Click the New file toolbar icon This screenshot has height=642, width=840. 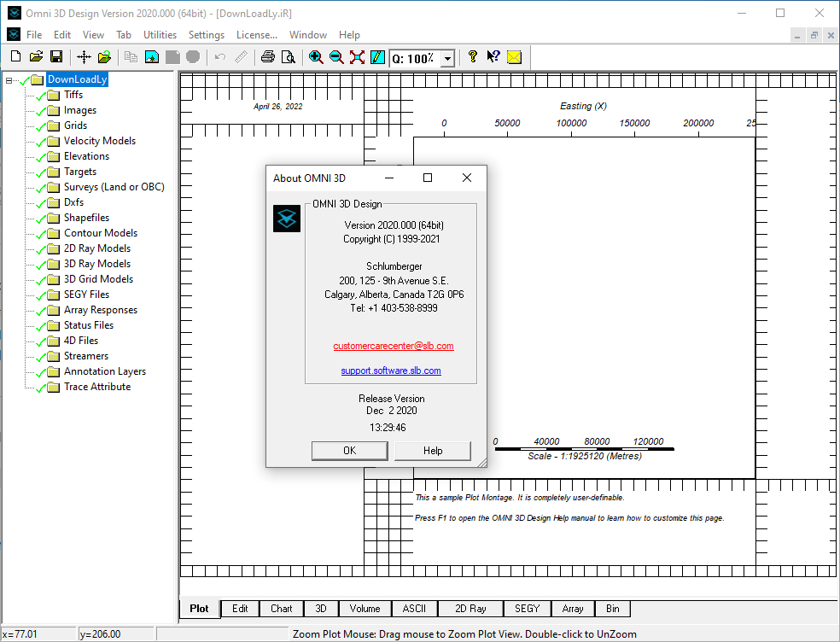click(16, 57)
